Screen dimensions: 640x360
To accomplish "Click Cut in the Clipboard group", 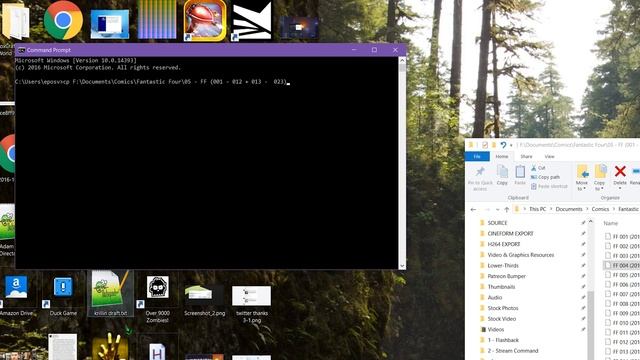I will click(538, 168).
